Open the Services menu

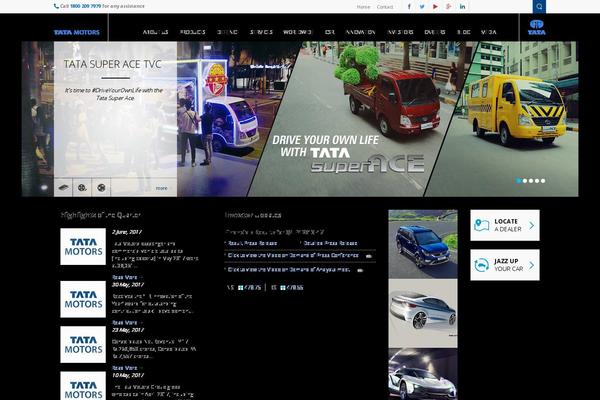(261, 32)
